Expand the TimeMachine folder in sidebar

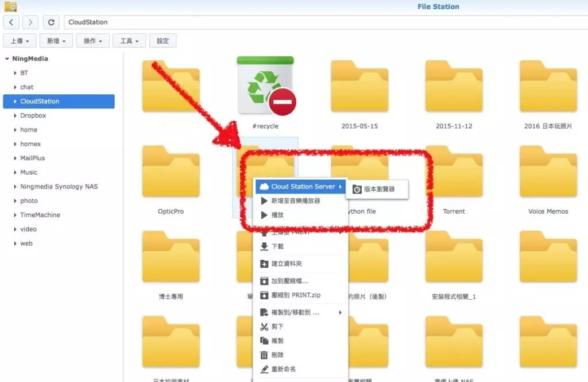15,215
